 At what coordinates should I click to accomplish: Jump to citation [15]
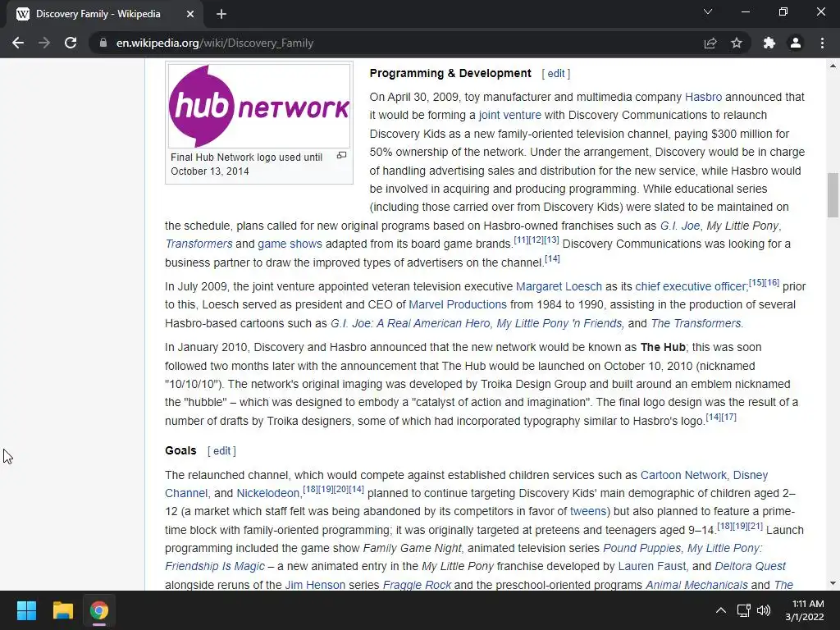(x=756, y=282)
